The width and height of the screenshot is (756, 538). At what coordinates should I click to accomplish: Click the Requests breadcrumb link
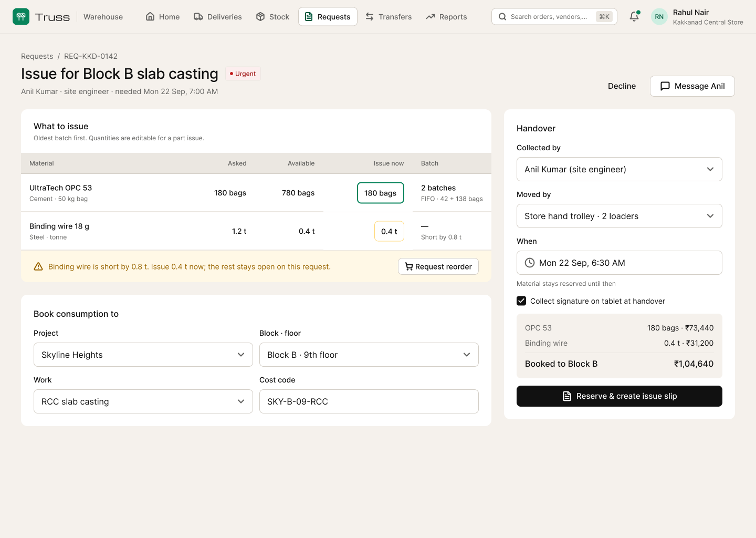tap(37, 56)
